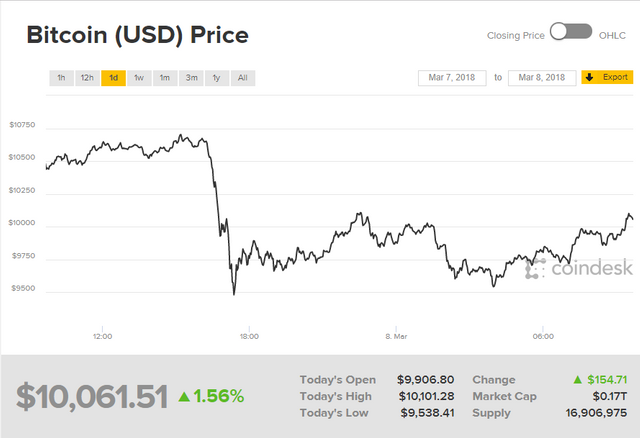The image size is (640, 438).
Task: Click green up arrow beside 1.56%
Action: (x=184, y=396)
